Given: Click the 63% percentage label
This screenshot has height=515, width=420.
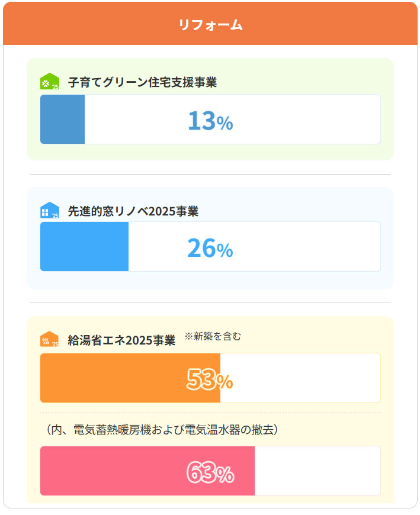Looking at the screenshot, I should [x=210, y=473].
